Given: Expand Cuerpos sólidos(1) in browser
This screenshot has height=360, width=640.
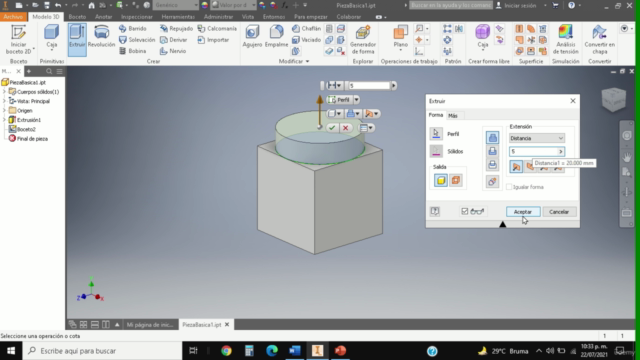Looking at the screenshot, I should [4, 92].
